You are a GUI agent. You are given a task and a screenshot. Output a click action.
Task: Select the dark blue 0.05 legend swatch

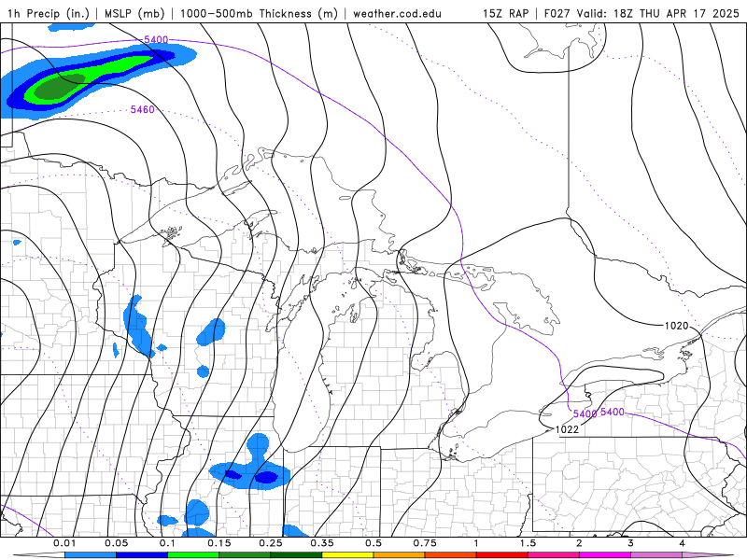click(142, 555)
